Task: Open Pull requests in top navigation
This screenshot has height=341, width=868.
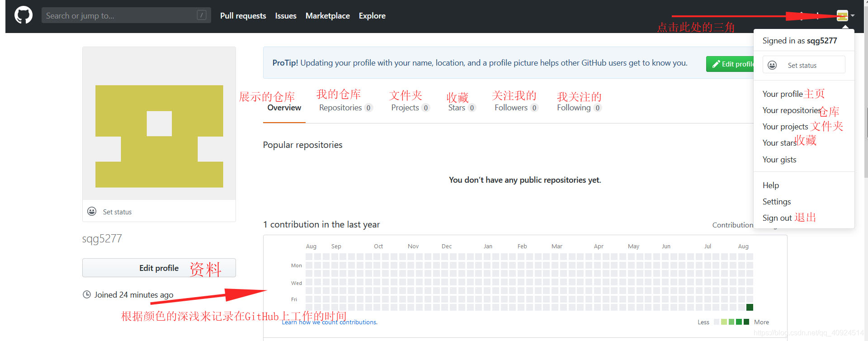Action: pyautogui.click(x=243, y=16)
